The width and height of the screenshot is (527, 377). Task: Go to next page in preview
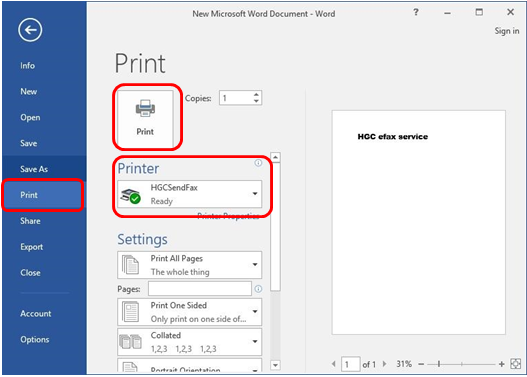pyautogui.click(x=384, y=364)
